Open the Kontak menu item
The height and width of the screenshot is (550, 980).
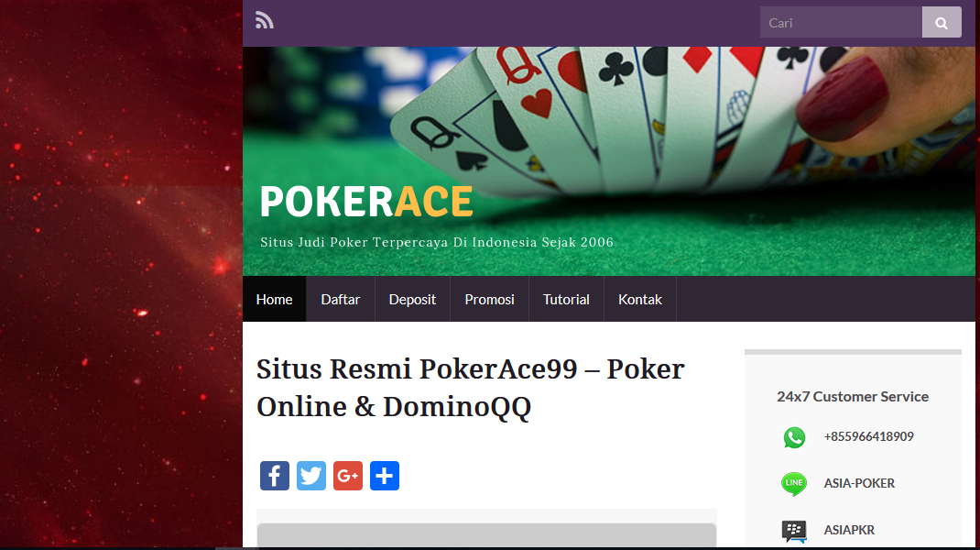(x=640, y=299)
